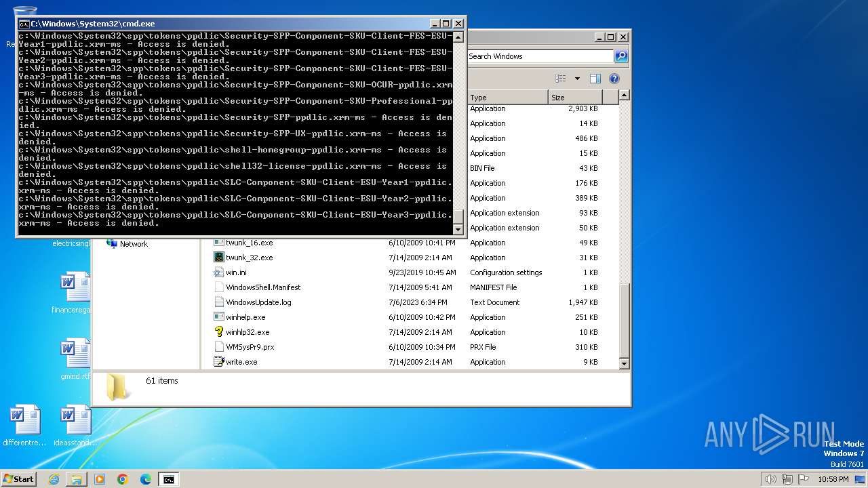Select WindowsUpdate.log file
Screen dimensions: 868x488
pos(258,302)
